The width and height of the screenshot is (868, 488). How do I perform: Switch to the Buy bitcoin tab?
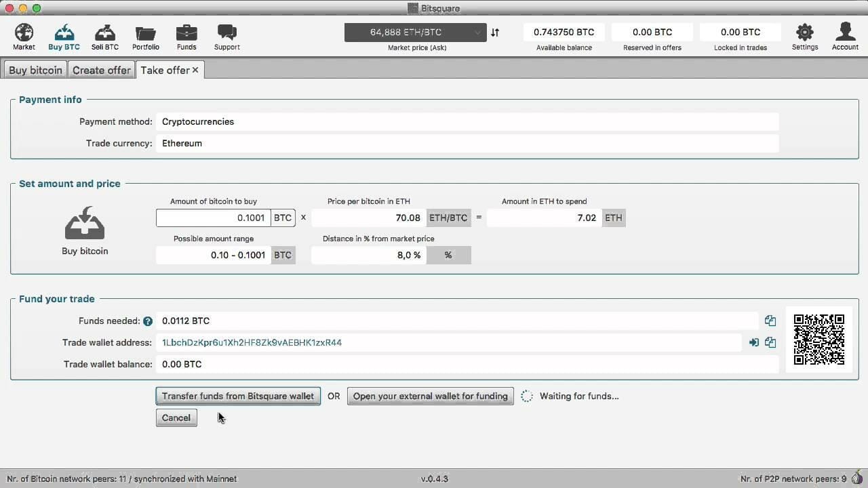tap(35, 70)
